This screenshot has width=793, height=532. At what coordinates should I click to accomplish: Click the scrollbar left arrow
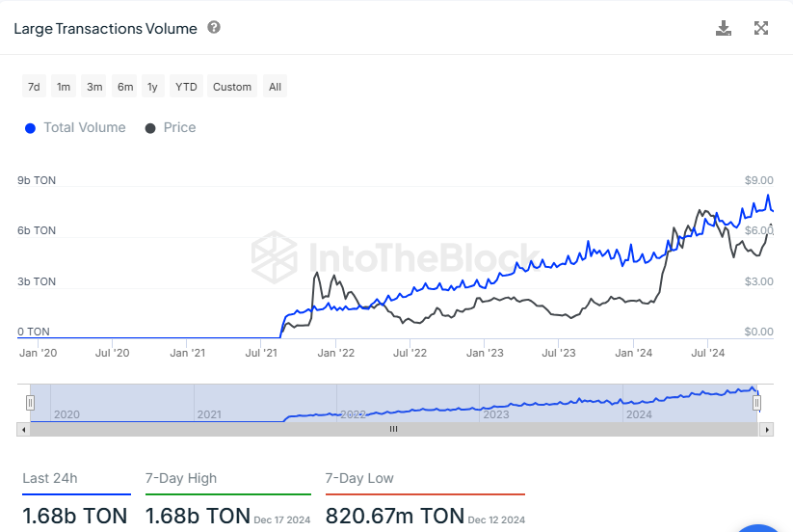(x=23, y=430)
